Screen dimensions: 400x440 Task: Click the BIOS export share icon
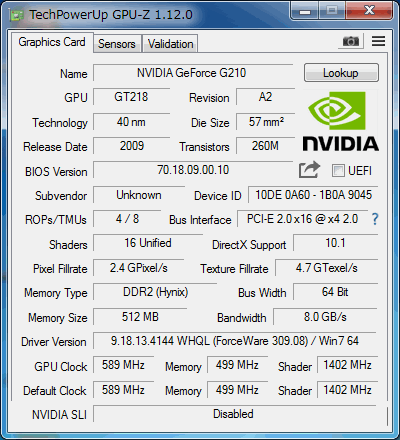click(309, 170)
